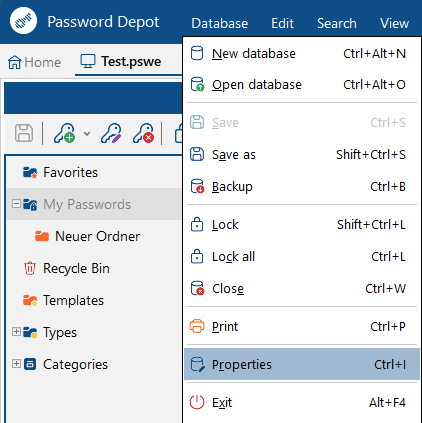Click the Categories blue icon

click(x=30, y=364)
